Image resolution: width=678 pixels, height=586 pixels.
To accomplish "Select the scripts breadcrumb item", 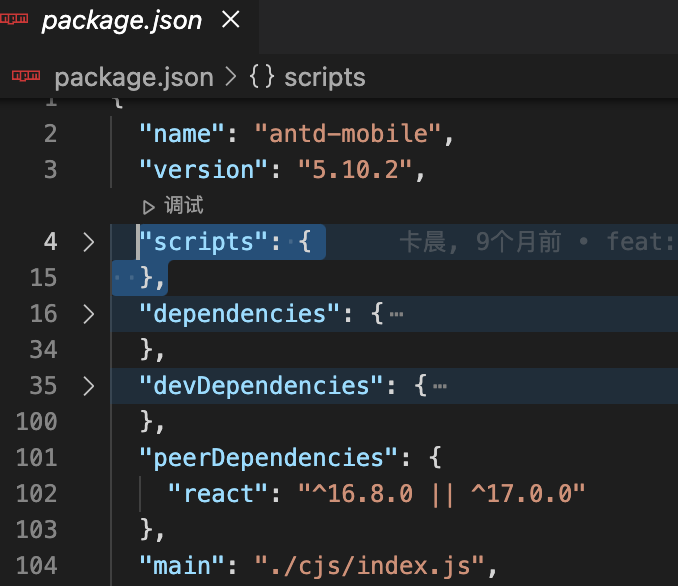I will 324,77.
